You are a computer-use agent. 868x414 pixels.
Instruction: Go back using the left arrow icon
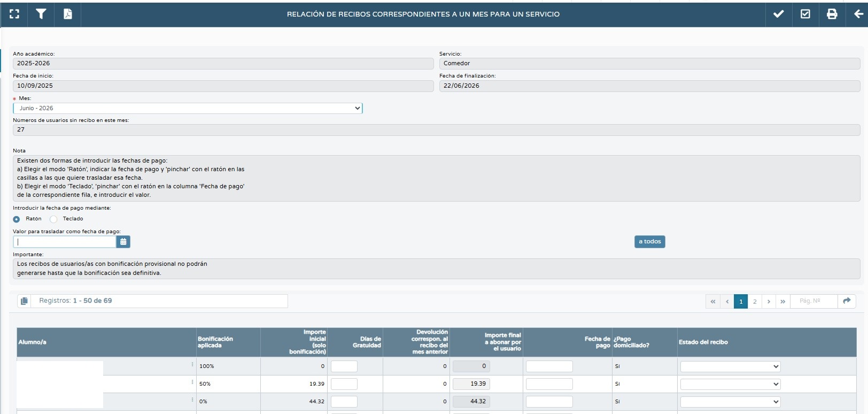858,14
